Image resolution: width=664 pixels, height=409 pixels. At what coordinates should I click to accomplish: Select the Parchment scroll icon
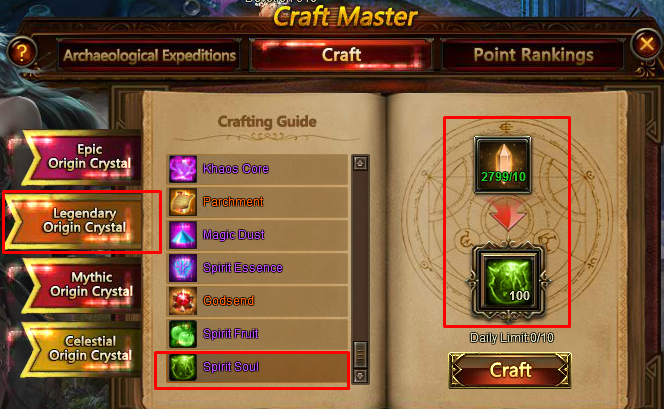point(183,202)
